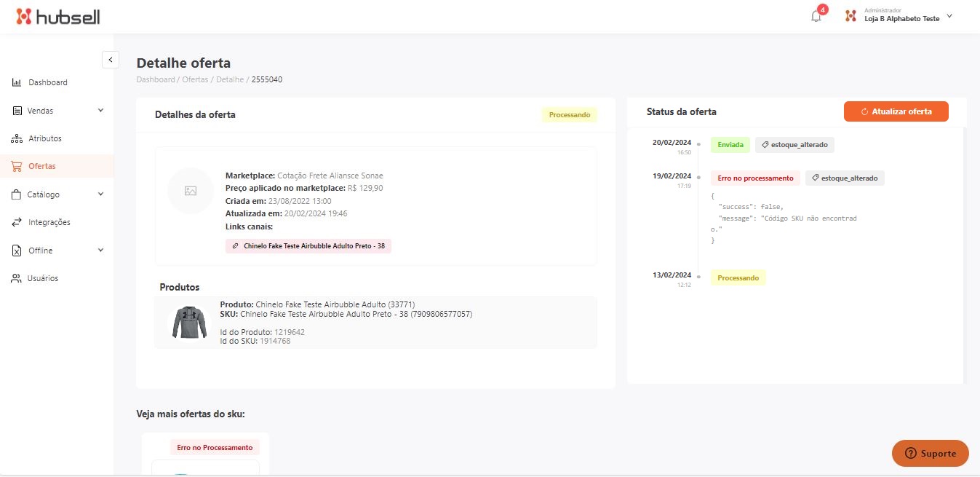Expand the Vendas submenu

(x=100, y=111)
